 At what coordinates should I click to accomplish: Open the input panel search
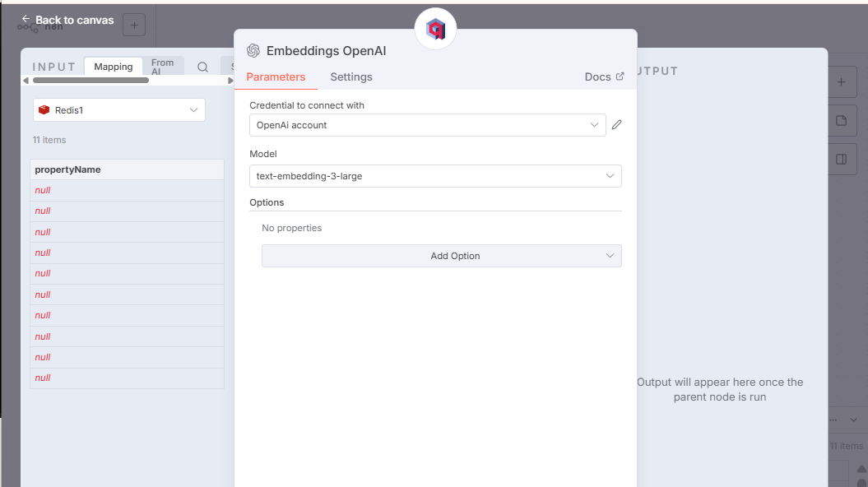pyautogui.click(x=202, y=67)
